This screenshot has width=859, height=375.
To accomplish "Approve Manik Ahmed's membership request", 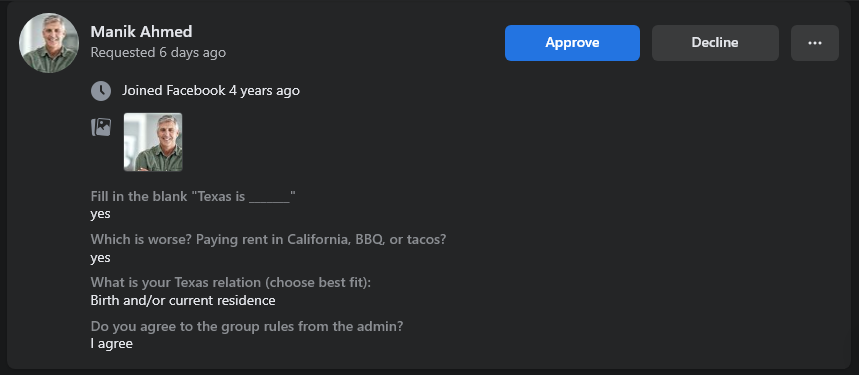I will point(572,43).
